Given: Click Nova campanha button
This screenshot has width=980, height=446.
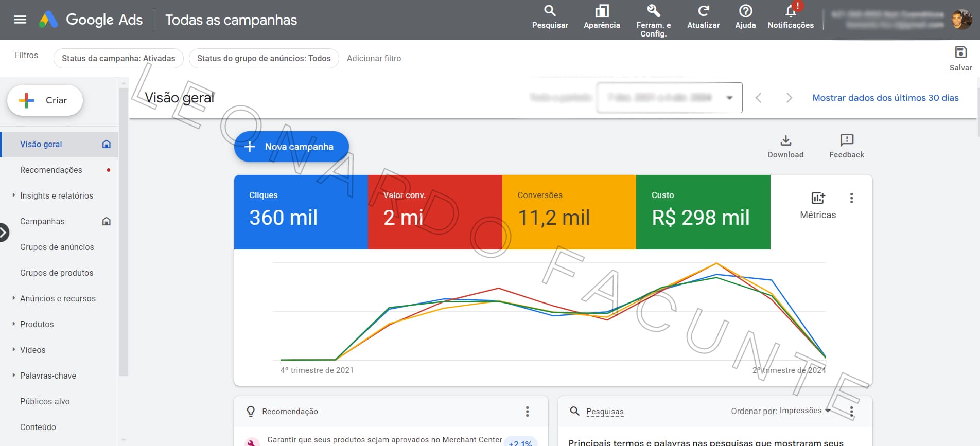Looking at the screenshot, I should click(291, 147).
